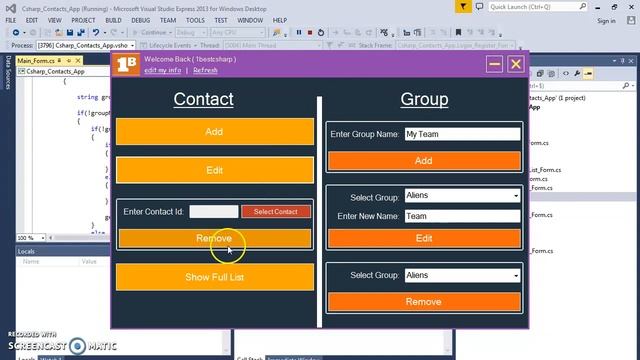Click the Code Map toolbar icon
Viewport: 640px width, 360px height.
click(383, 32)
